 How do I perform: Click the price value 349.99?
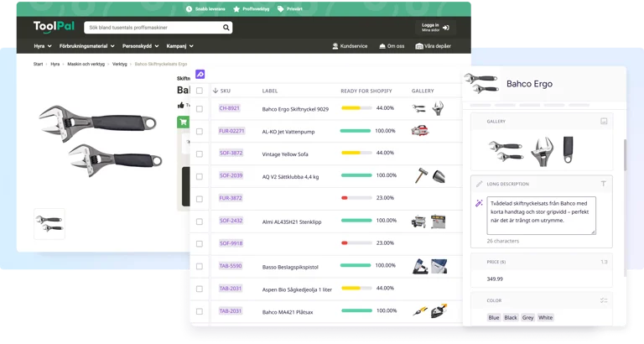click(x=495, y=279)
